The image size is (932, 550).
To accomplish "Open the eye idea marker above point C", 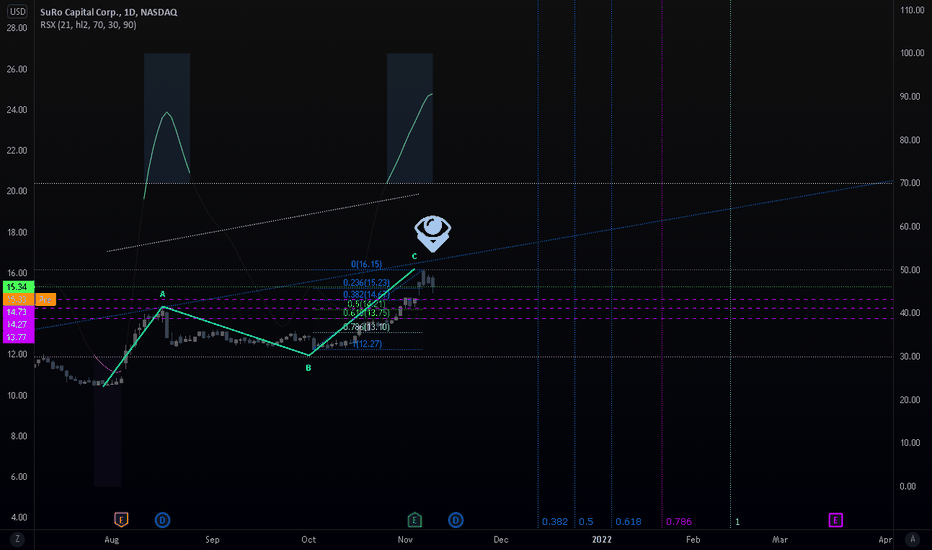I will [433, 233].
